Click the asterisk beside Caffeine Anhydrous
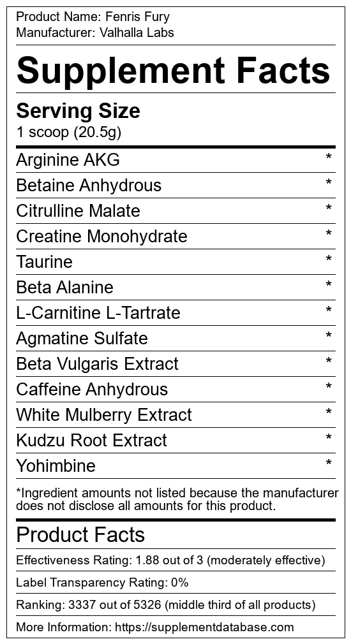The height and width of the screenshot is (644, 351). click(329, 386)
